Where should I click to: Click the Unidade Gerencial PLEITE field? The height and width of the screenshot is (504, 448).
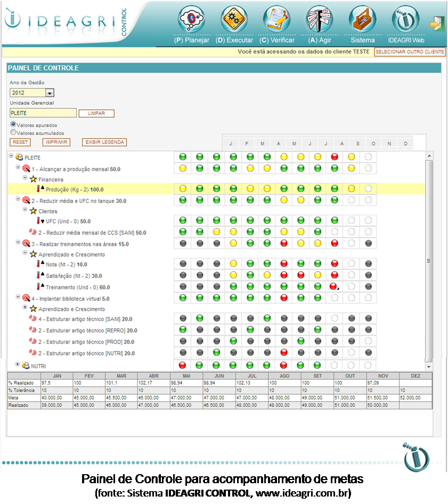point(43,113)
